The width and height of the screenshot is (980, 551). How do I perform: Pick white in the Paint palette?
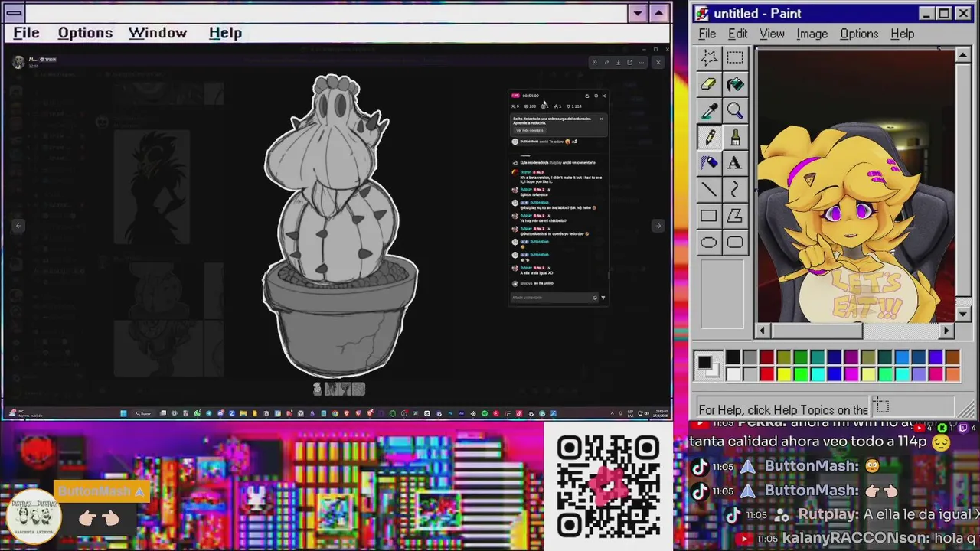(733, 374)
